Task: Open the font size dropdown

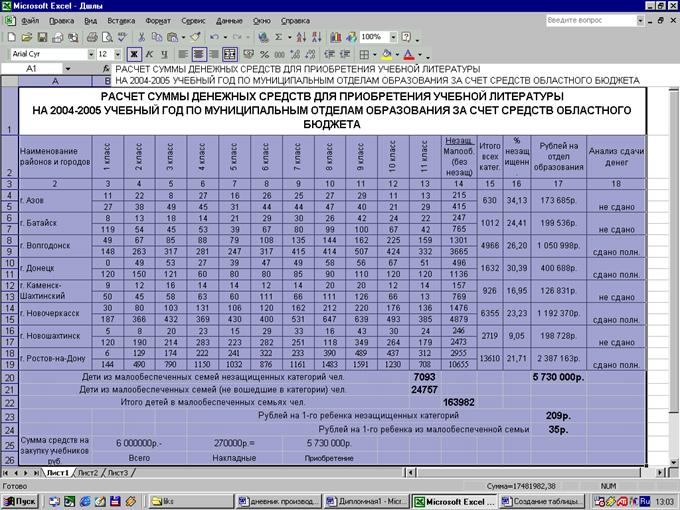Action: [118, 54]
